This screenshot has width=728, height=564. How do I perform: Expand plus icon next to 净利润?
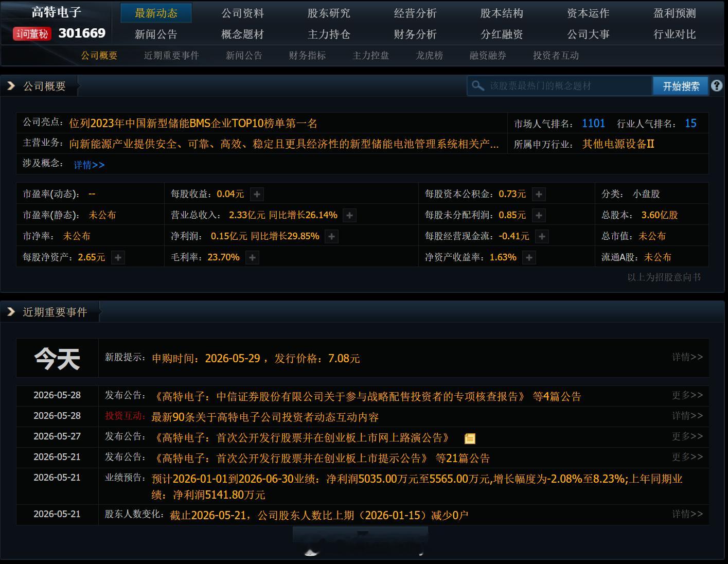pos(332,236)
